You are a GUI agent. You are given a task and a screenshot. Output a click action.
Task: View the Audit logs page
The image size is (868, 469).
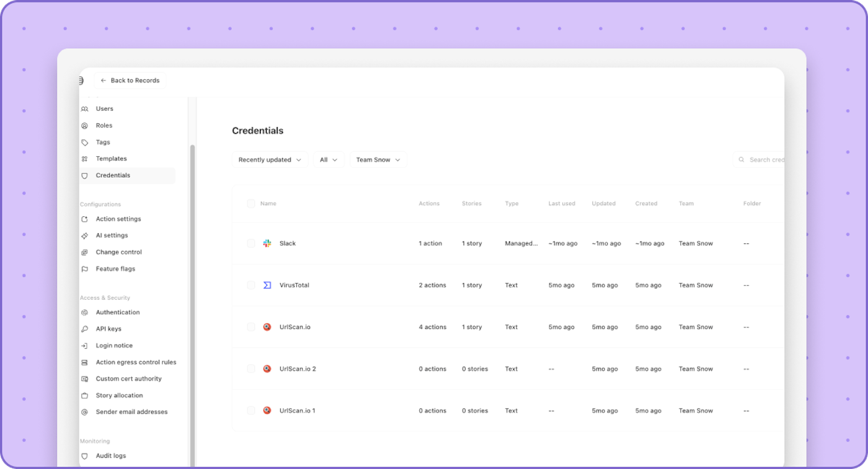(111, 456)
